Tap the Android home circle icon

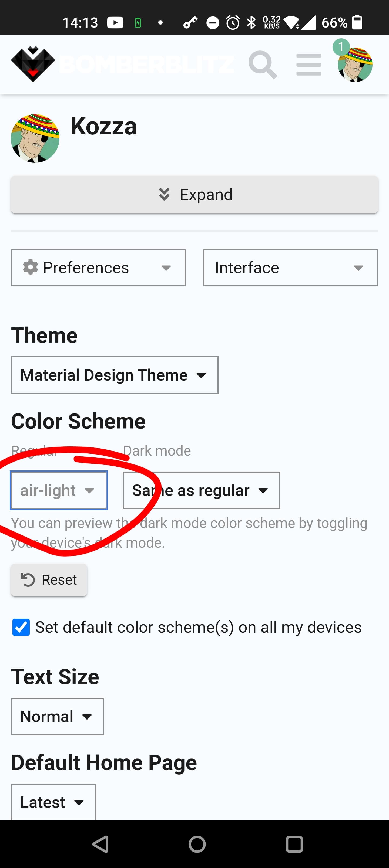197,844
